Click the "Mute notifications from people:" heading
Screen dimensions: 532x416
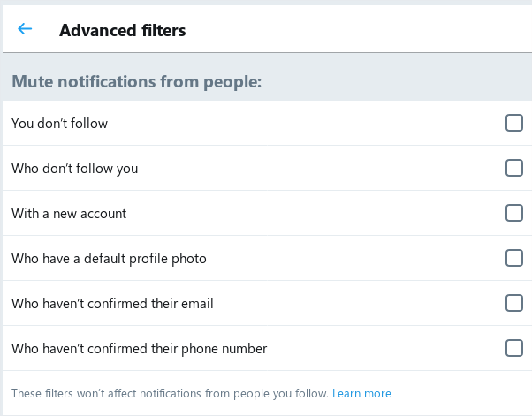click(x=136, y=82)
